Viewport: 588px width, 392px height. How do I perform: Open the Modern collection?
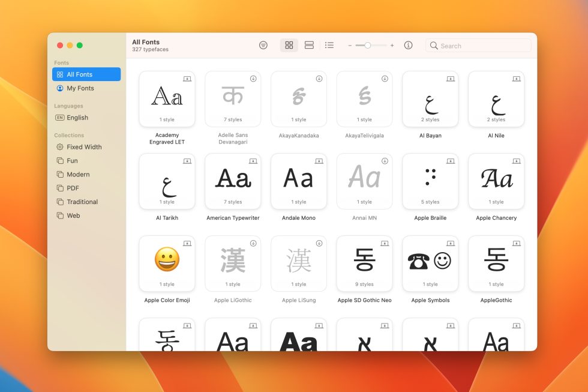86,175
